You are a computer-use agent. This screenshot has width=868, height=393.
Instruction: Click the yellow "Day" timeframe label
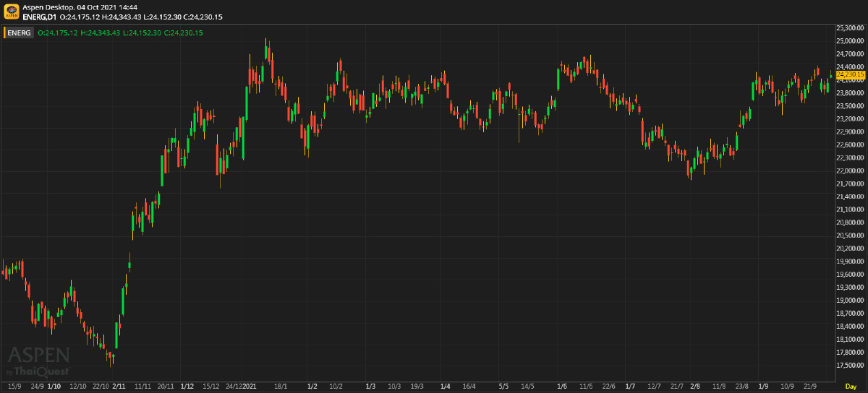point(851,386)
